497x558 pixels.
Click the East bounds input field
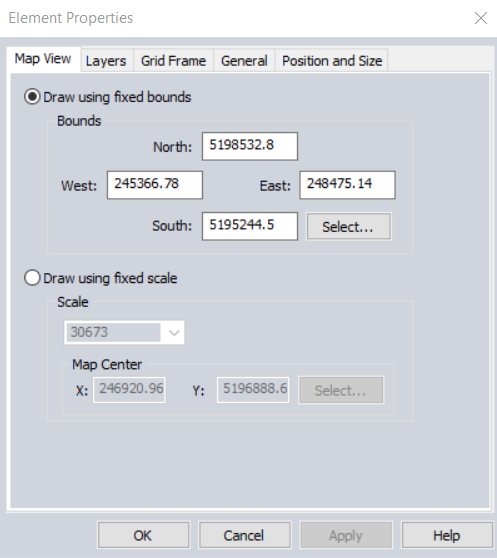coord(347,185)
